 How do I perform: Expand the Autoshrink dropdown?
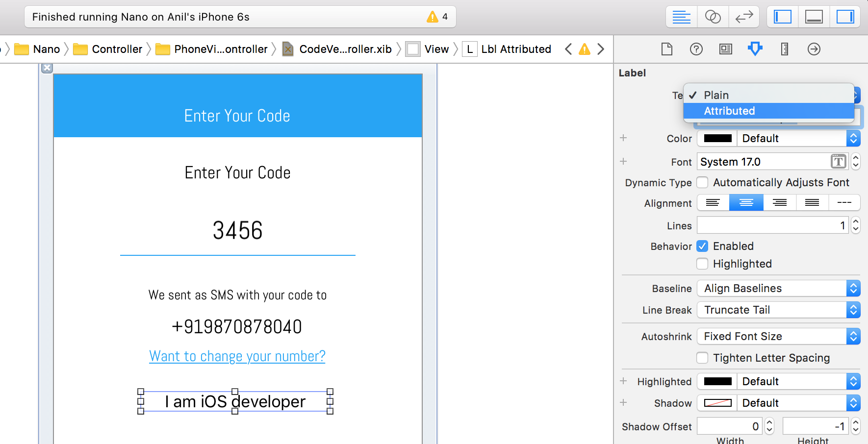coord(778,336)
